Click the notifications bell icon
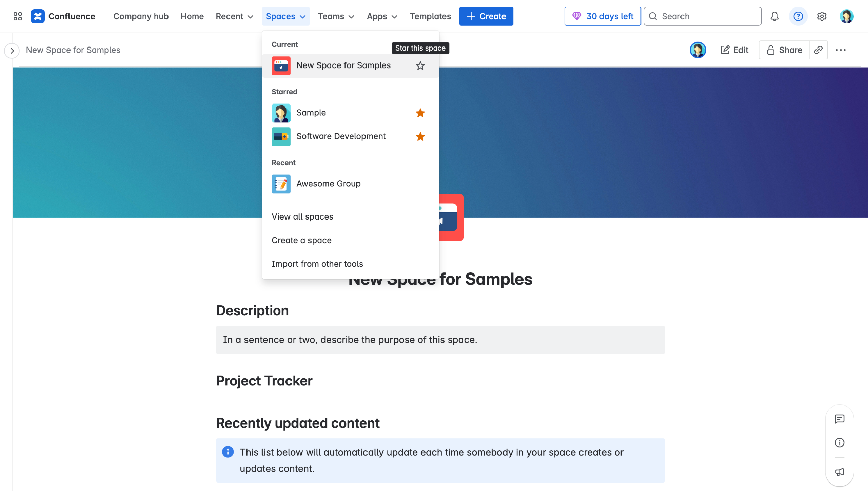The height and width of the screenshot is (491, 868). point(774,16)
